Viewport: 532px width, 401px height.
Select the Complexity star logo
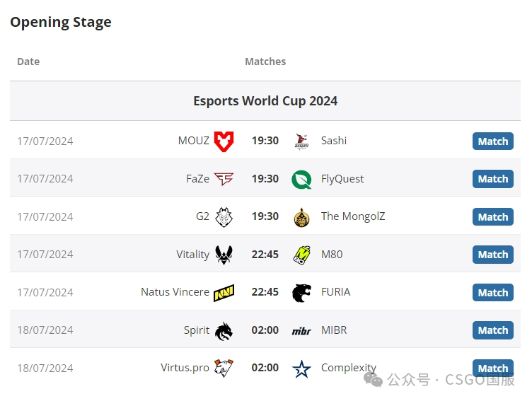[x=301, y=369]
